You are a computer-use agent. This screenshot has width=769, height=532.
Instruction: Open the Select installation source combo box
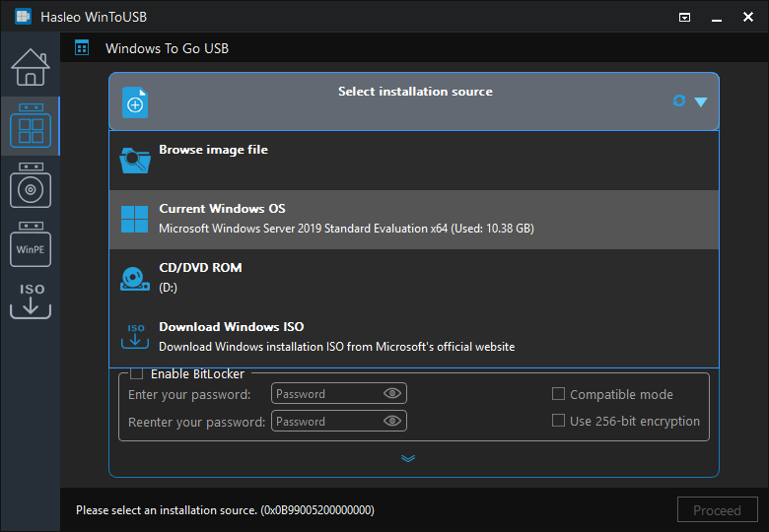click(414, 101)
